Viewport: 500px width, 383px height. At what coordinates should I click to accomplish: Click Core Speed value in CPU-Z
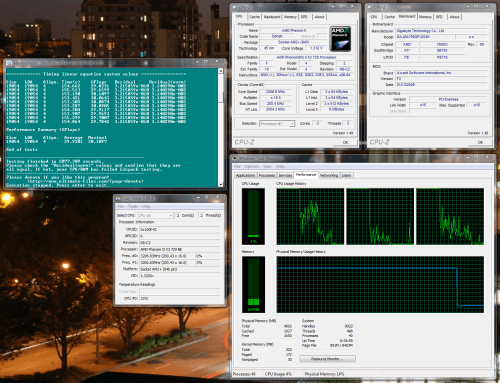pyautogui.click(x=275, y=92)
